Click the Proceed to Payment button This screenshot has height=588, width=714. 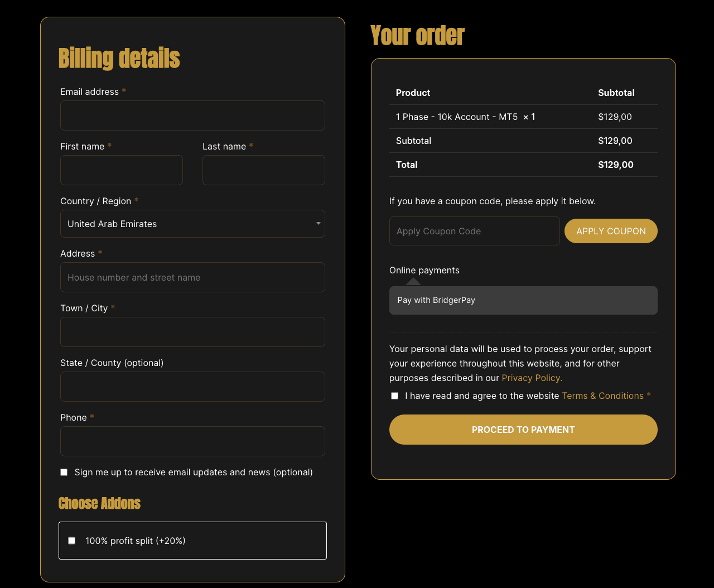523,430
